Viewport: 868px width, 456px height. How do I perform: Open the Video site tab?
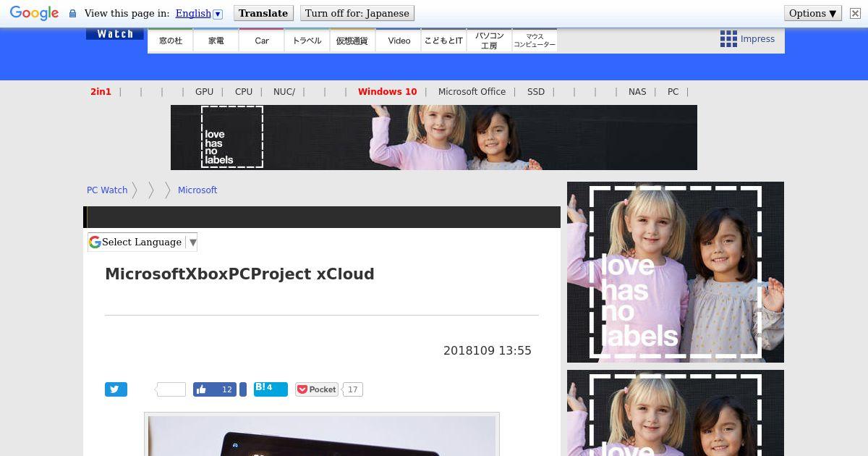coord(399,41)
